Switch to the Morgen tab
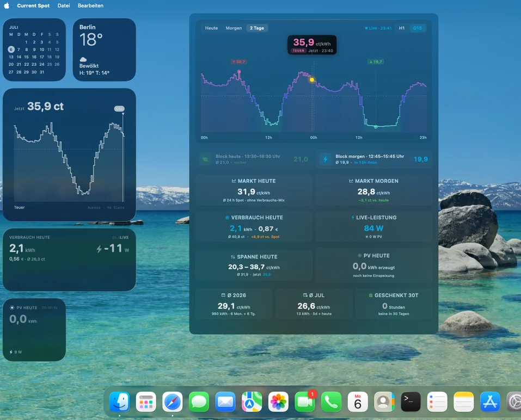The image size is (521, 420). click(x=234, y=28)
